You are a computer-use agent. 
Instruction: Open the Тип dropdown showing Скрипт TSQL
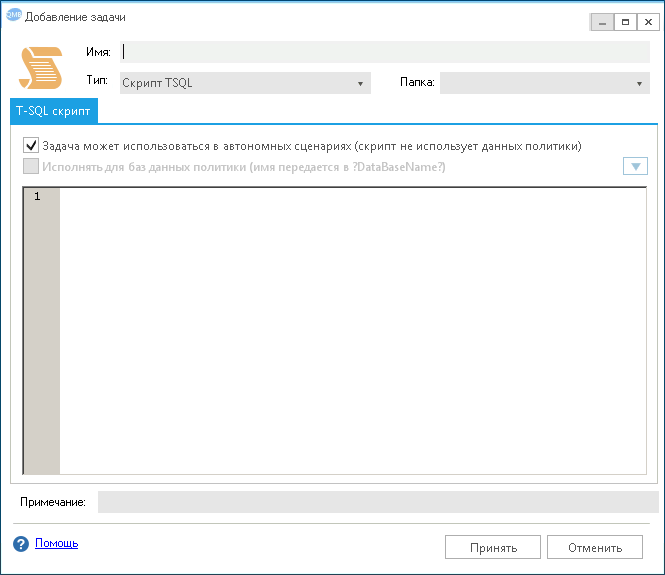tap(245, 83)
